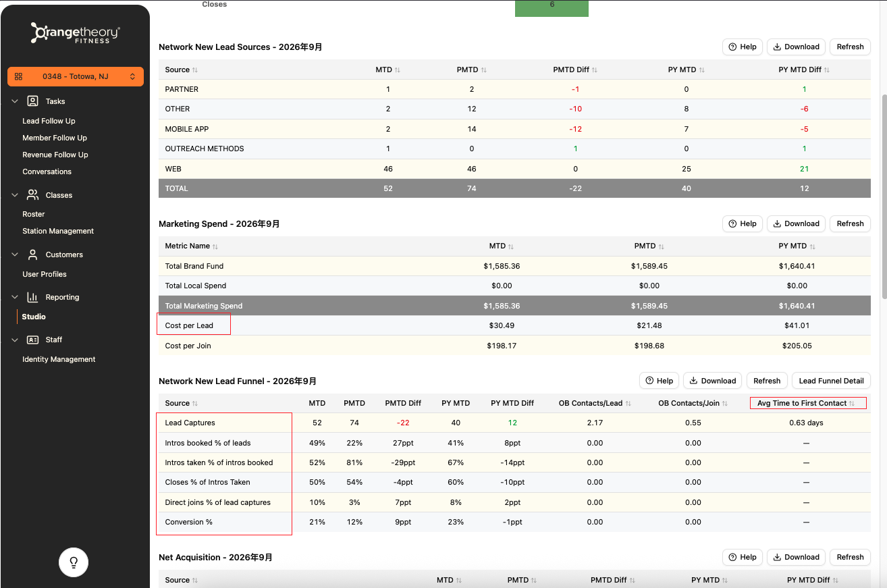Open Conversations in sidebar
Viewport: 887px width, 588px height.
(x=47, y=171)
